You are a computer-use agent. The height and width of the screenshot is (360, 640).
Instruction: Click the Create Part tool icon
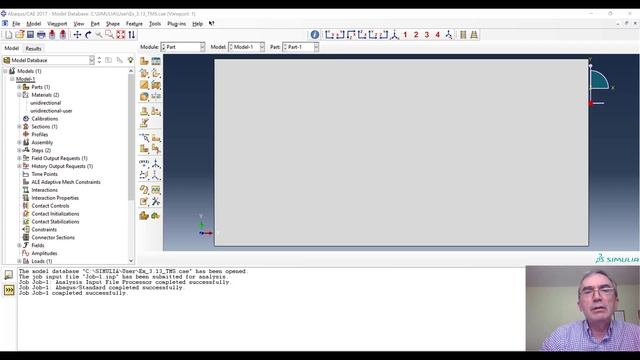144,61
